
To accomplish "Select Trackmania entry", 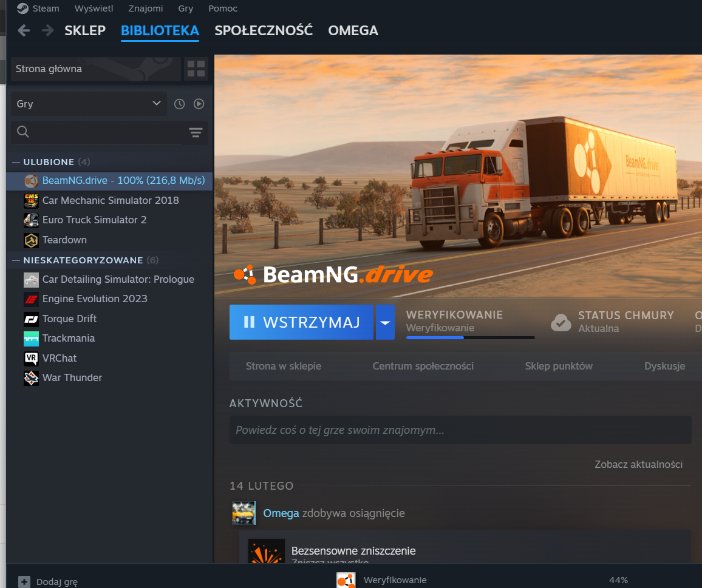I will coord(110,339).
